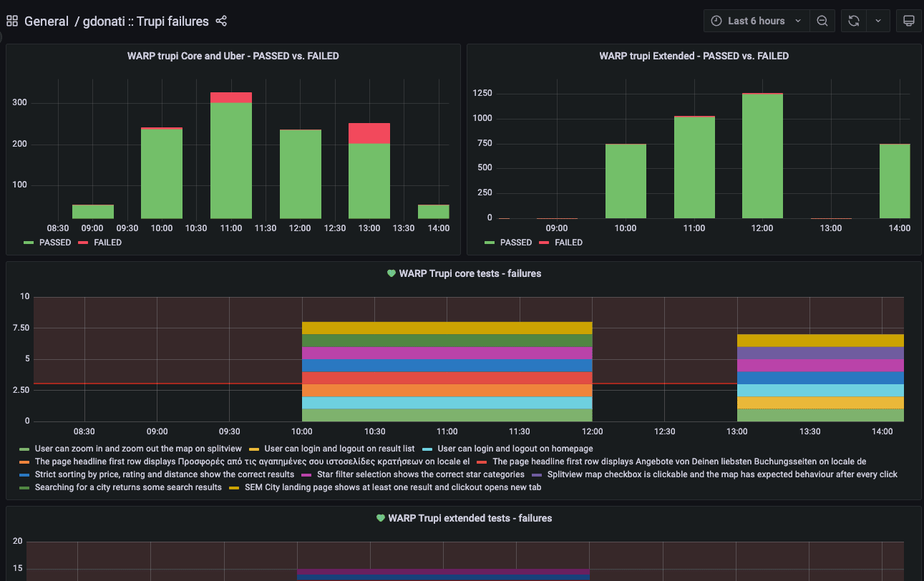
Task: Click the General breadcrumb
Action: [x=47, y=21]
